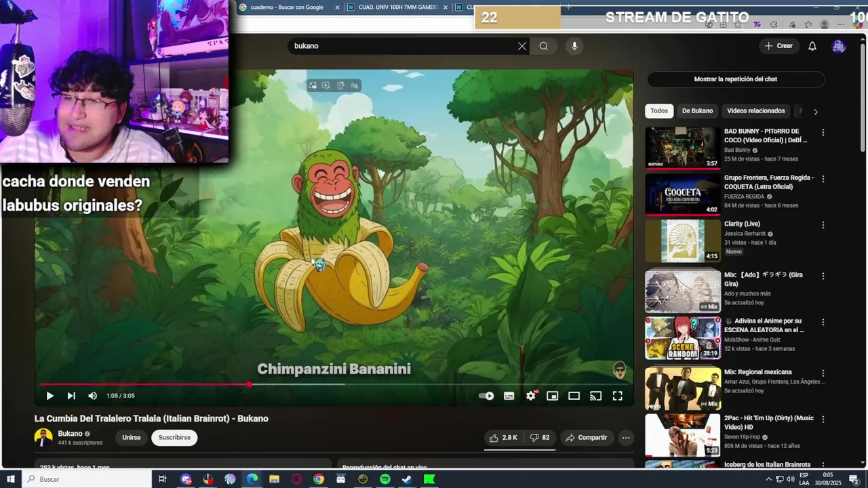Click the video-play overlay icon atop player
This screenshot has height=488, width=868.
click(326, 85)
